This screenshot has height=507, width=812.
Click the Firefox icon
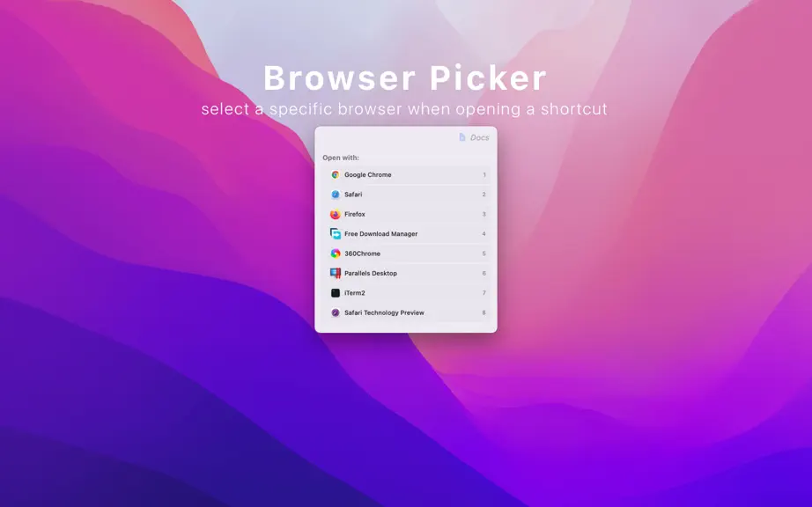pyautogui.click(x=336, y=214)
